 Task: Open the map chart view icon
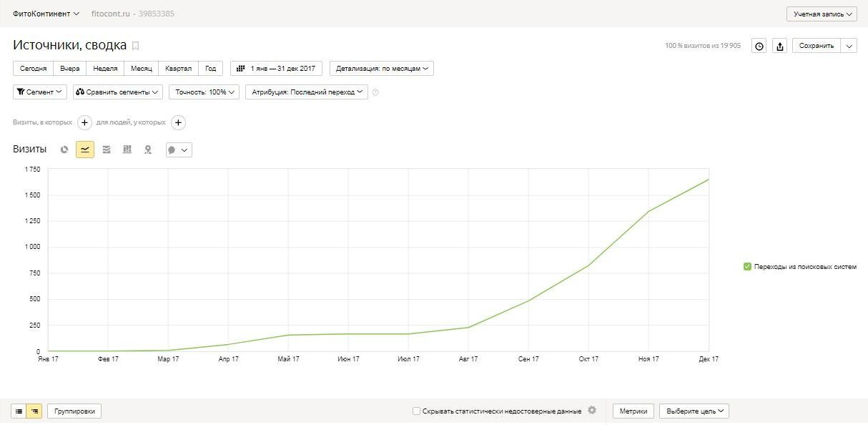(148, 150)
